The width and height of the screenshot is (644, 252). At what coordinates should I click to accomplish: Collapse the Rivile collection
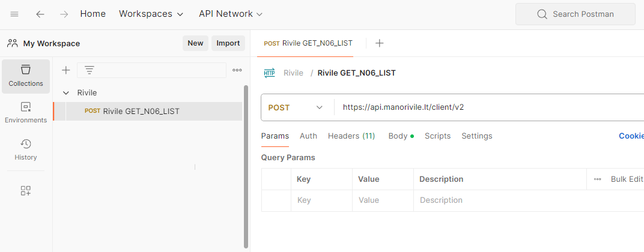click(66, 93)
